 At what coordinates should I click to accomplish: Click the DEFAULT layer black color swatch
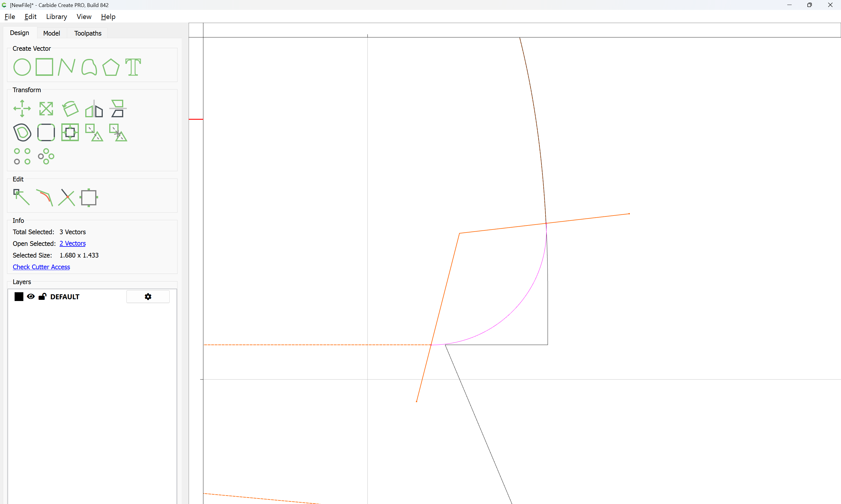19,297
